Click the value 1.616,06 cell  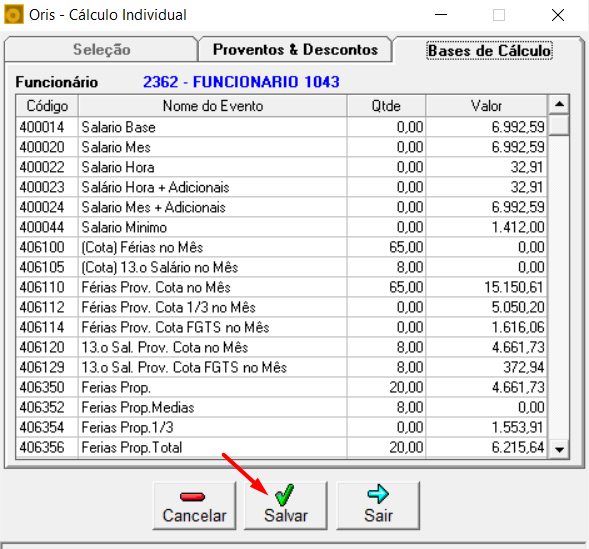click(486, 327)
